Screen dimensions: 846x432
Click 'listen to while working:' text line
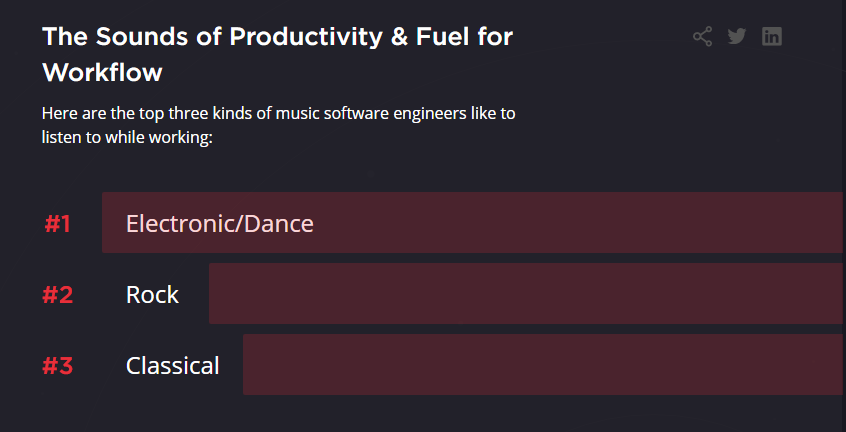tap(127, 138)
